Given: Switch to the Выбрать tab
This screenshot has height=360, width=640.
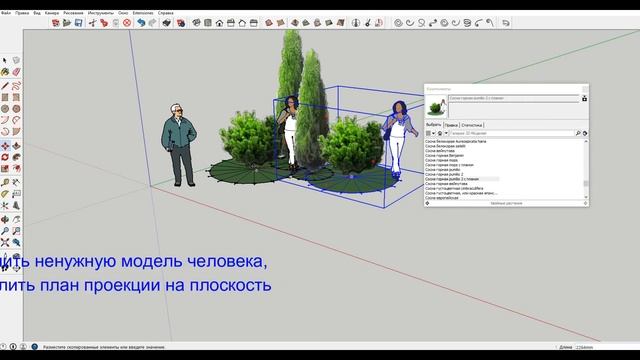Looking at the screenshot, I should click(433, 125).
